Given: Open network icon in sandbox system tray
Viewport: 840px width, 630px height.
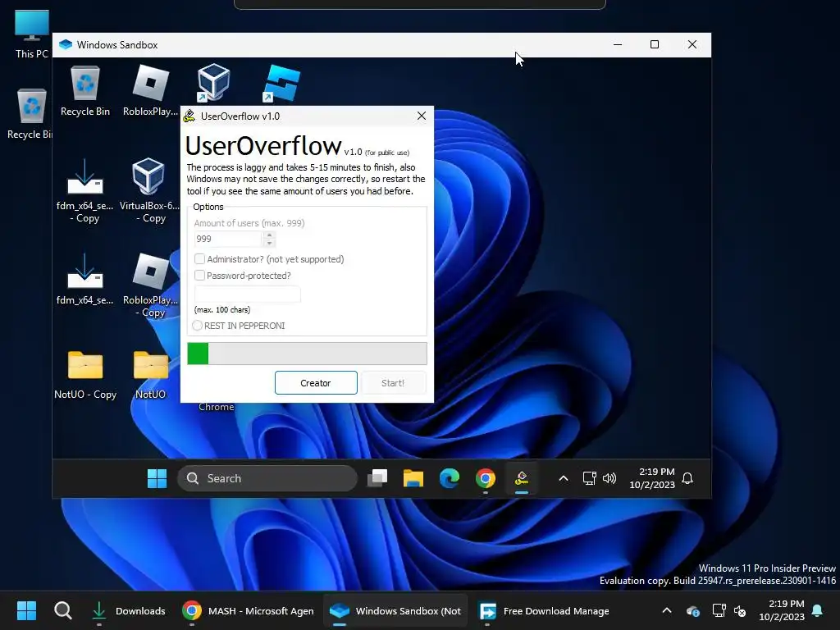Looking at the screenshot, I should [x=589, y=478].
